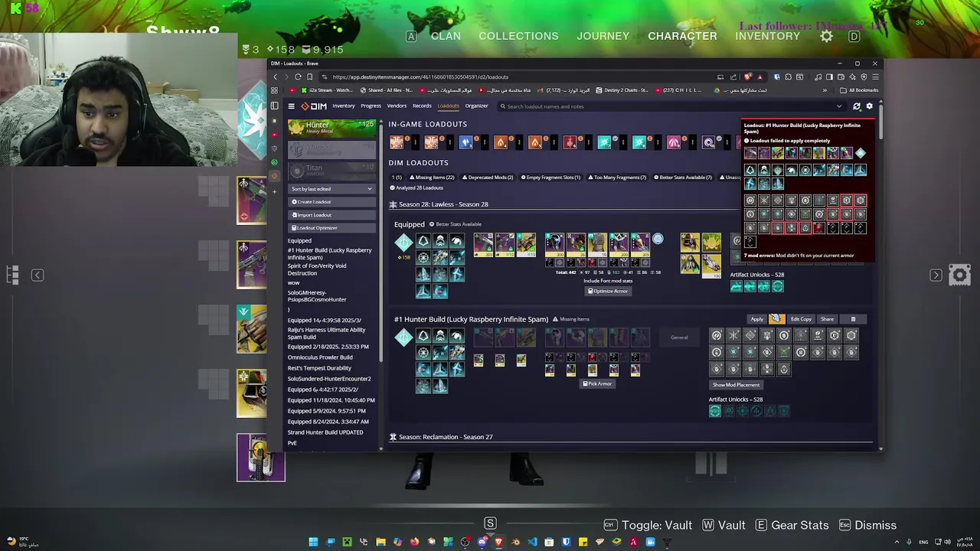
Task: Click the Show Mod Placement button
Action: coord(736,385)
